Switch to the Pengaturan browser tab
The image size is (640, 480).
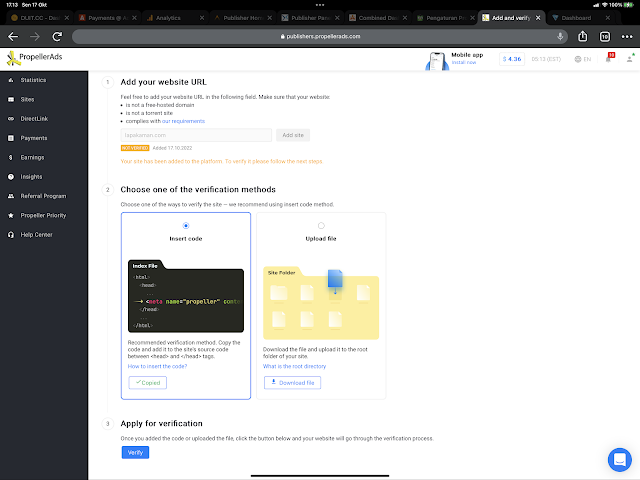(446, 18)
